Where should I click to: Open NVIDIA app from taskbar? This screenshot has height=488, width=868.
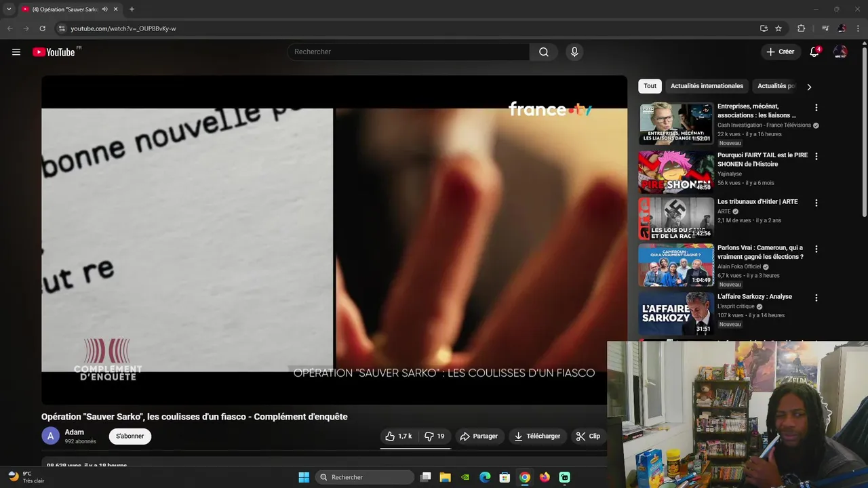(x=465, y=477)
